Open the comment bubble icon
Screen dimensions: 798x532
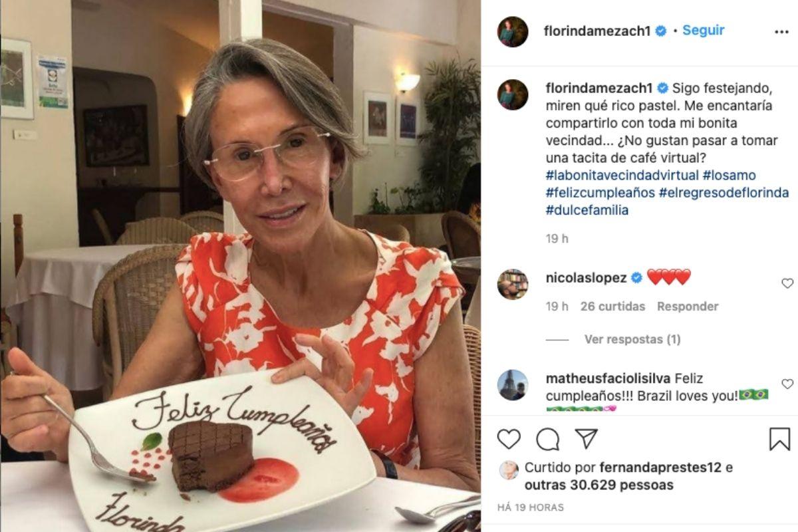(x=547, y=439)
